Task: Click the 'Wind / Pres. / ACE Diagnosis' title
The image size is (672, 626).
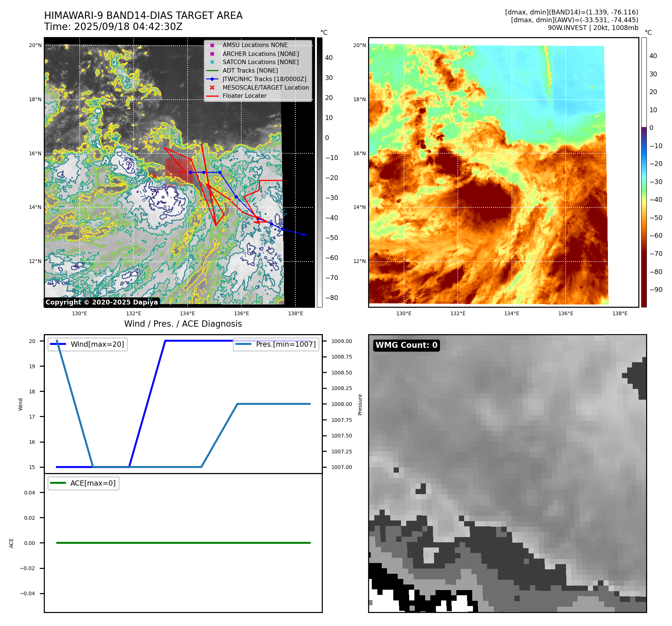Action: [183, 324]
